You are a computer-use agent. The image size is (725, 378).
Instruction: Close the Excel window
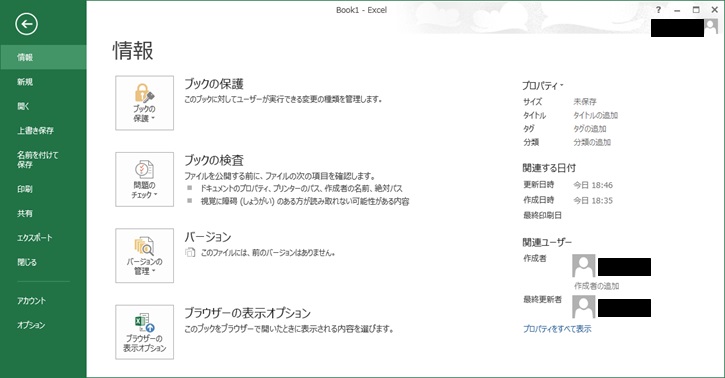(x=714, y=10)
